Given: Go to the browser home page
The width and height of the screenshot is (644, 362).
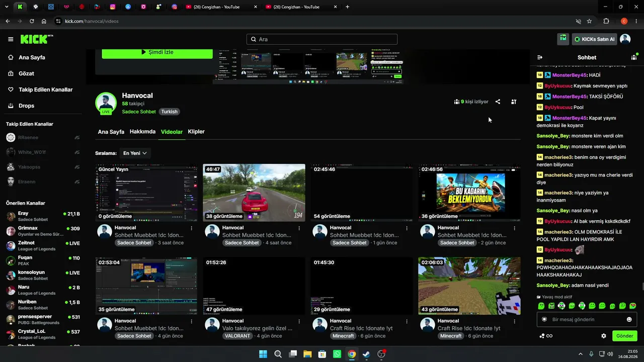Looking at the screenshot, I should (x=44, y=21).
